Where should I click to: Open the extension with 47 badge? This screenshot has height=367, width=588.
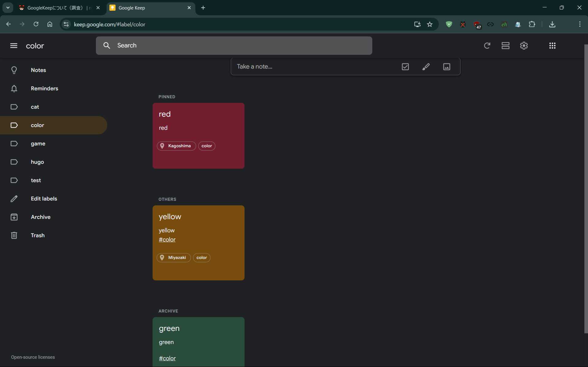(477, 24)
